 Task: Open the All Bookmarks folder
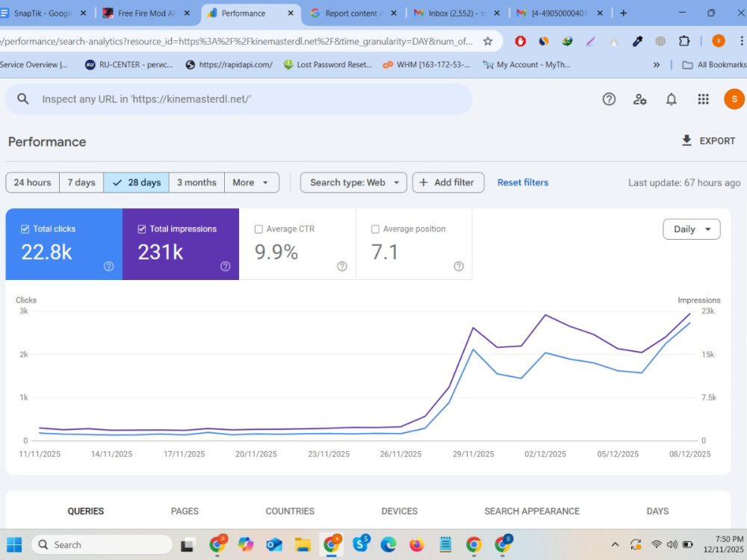pos(714,65)
